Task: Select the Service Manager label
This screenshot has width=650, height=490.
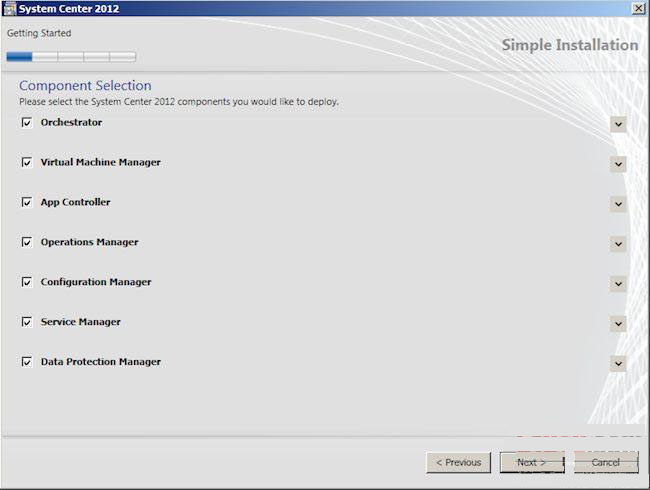Action: [x=80, y=322]
